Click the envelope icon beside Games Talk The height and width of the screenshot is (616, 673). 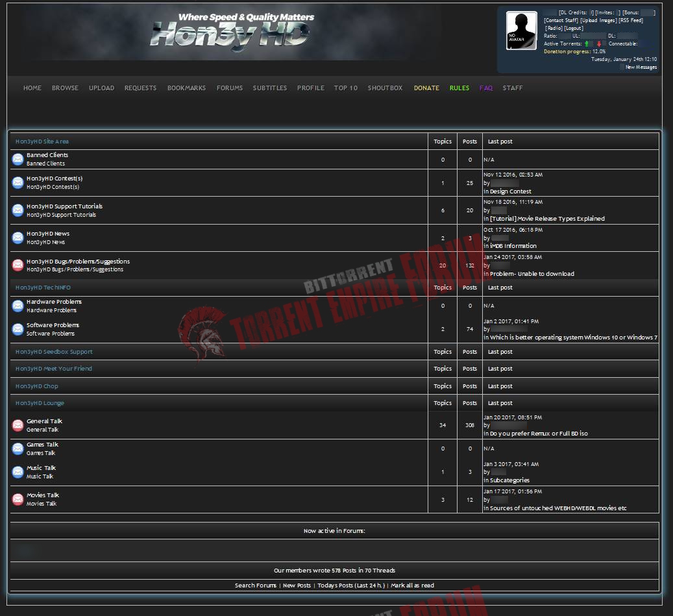point(18,448)
